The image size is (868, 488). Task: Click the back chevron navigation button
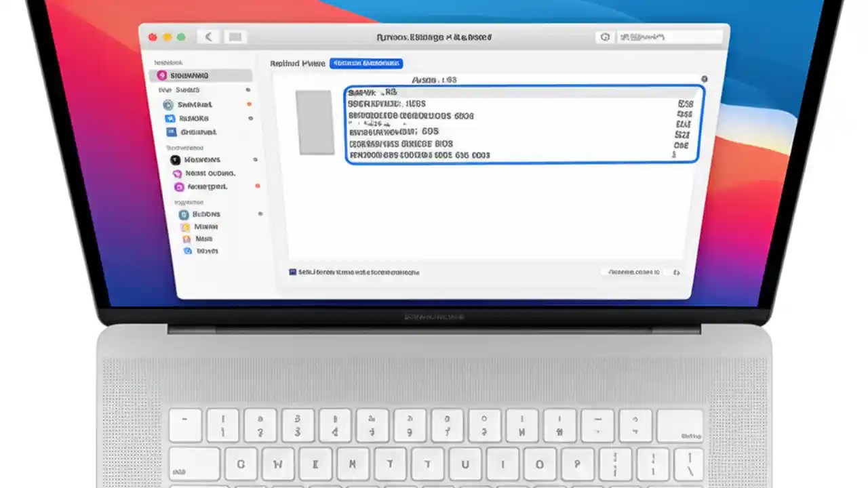(x=209, y=37)
